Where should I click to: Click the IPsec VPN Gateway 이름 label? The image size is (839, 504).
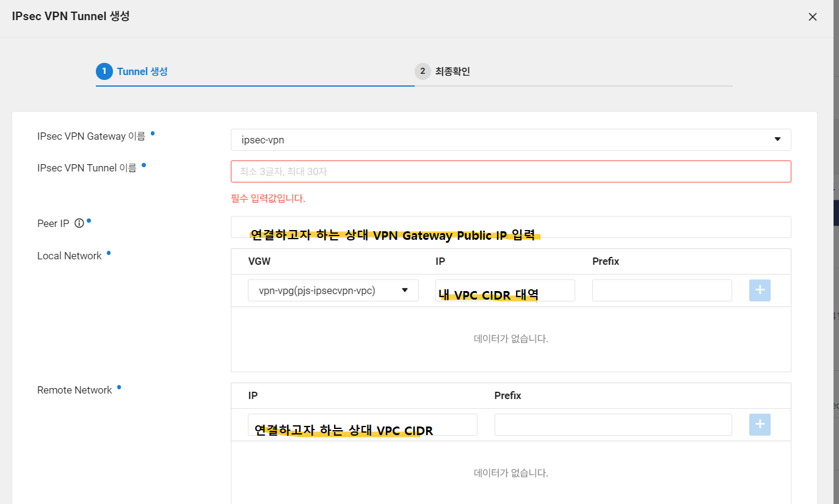pos(92,136)
